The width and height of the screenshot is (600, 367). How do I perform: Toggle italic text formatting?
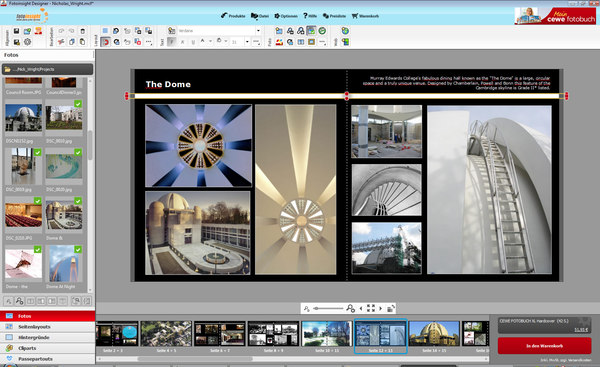point(183,42)
